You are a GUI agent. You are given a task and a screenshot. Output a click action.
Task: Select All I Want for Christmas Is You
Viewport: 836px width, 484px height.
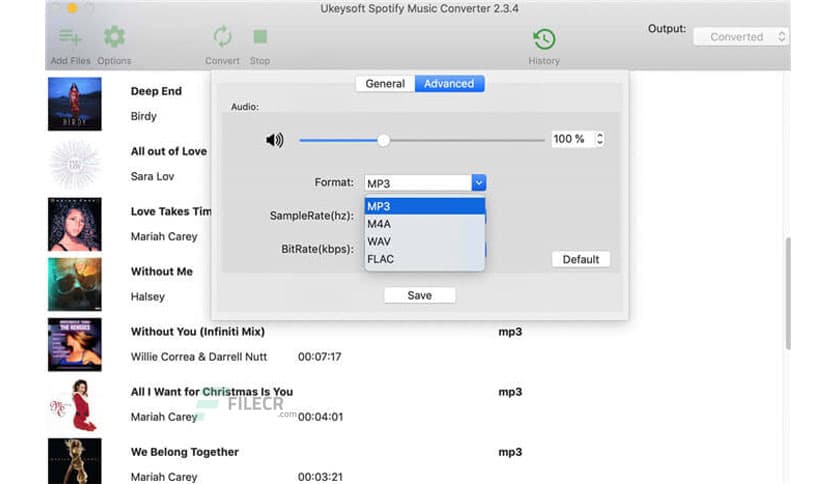tap(212, 392)
